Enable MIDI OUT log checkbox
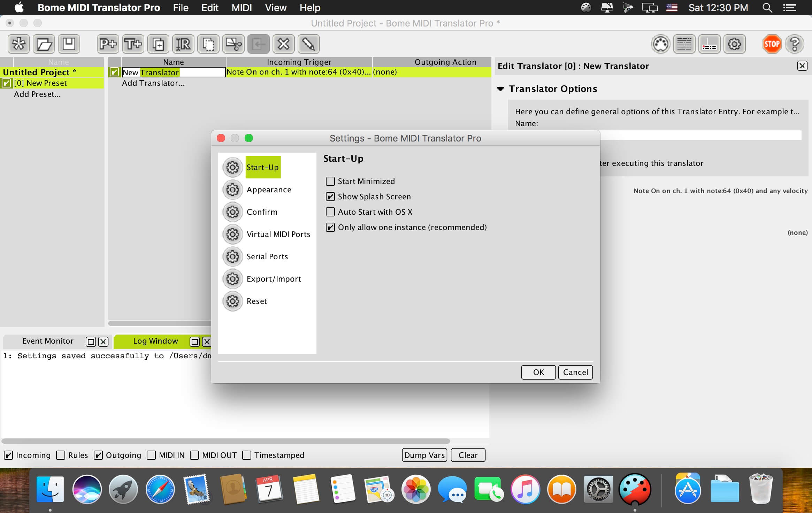 coord(194,455)
